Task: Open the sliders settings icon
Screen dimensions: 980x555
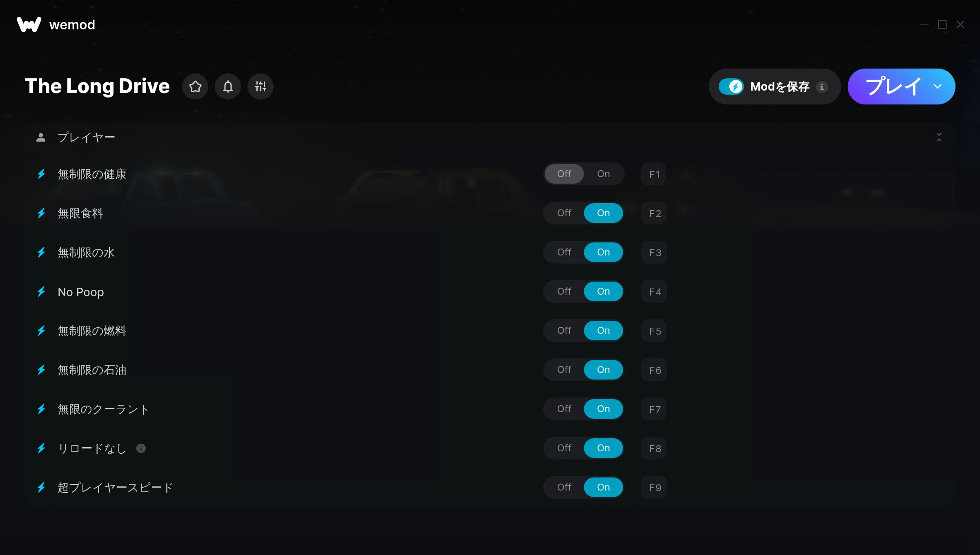Action: click(261, 87)
